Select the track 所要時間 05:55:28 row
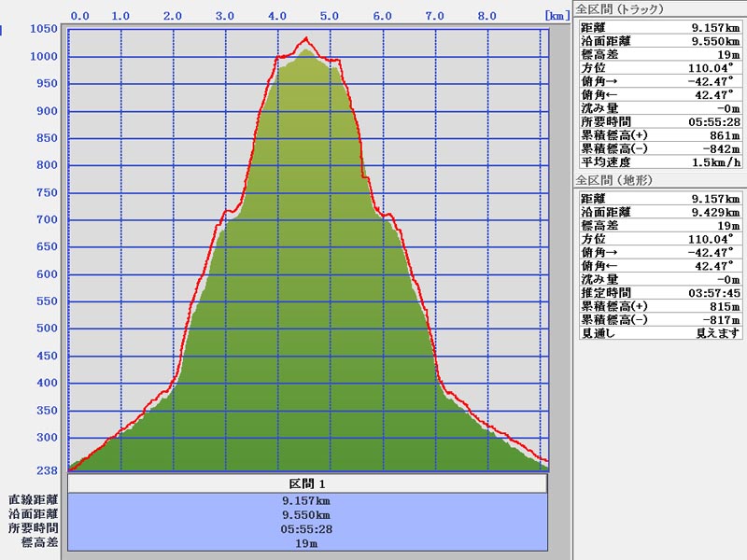The image size is (747, 560). (x=660, y=122)
